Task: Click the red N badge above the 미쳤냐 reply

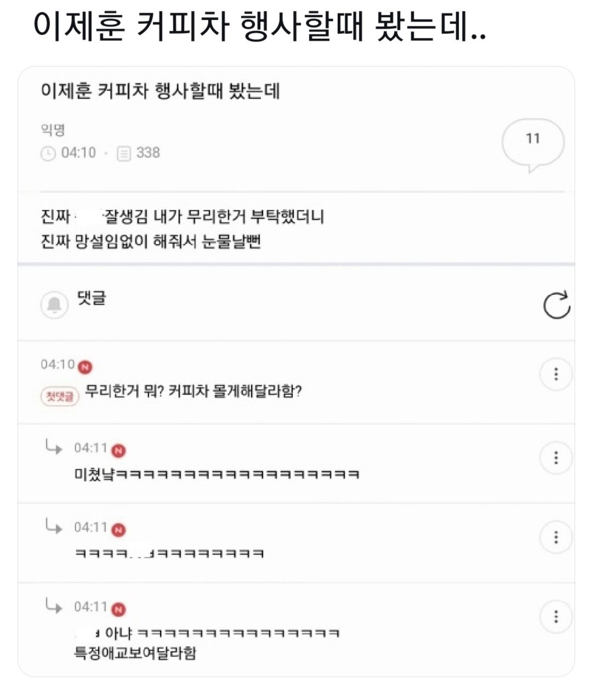Action: pos(118,450)
